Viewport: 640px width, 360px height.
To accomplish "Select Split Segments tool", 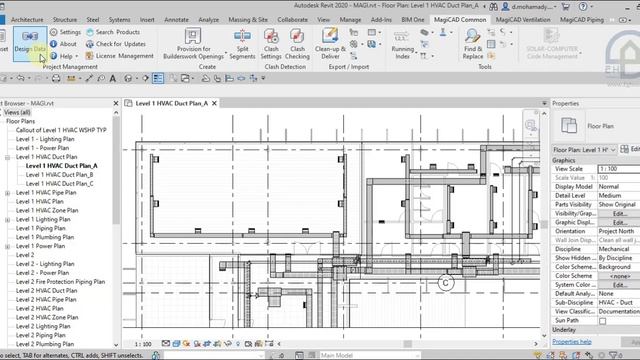I will click(242, 44).
